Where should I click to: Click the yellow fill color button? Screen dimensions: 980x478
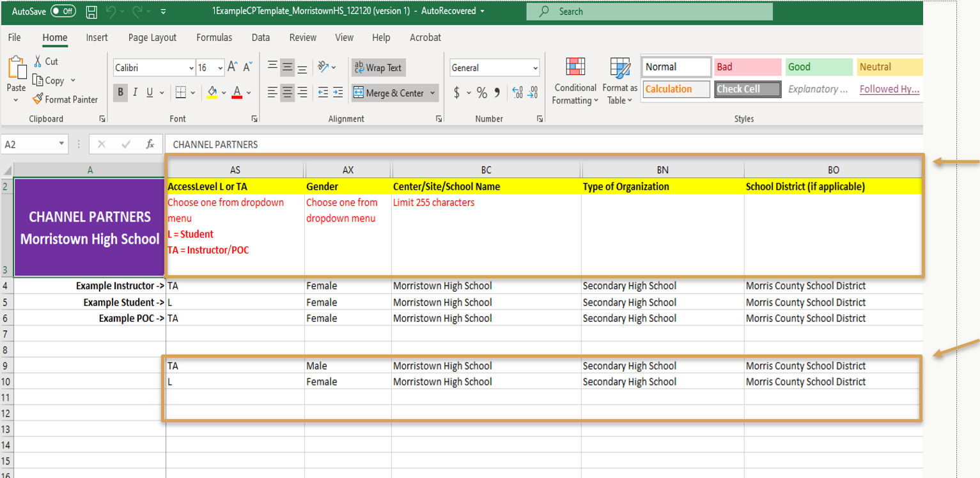point(212,93)
